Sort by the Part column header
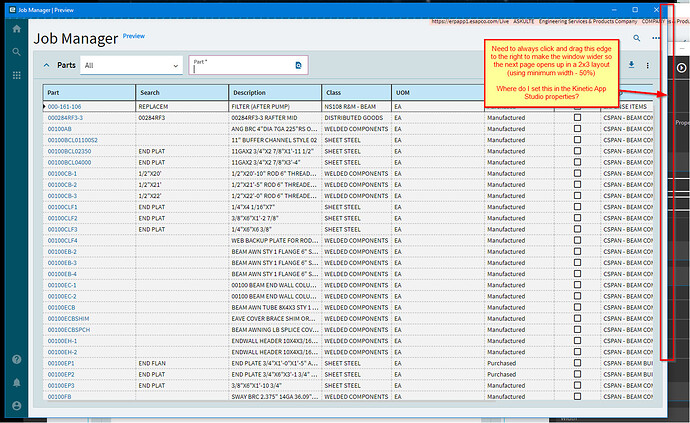This screenshot has height=423, width=690. 89,92
